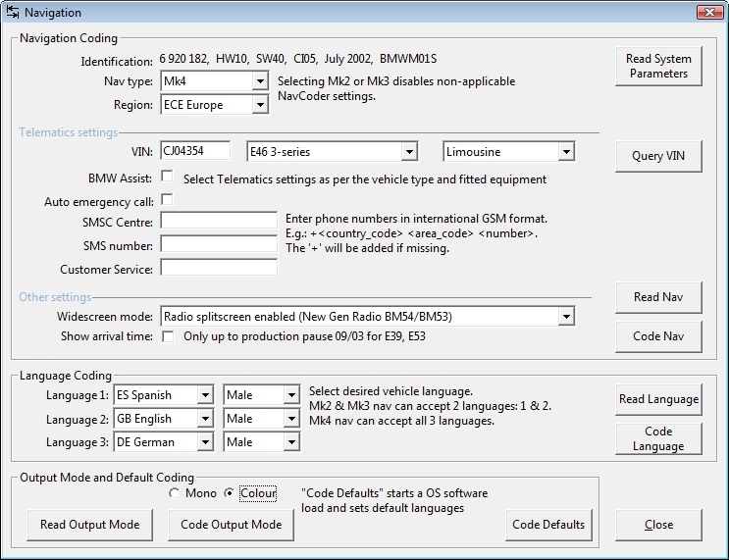Click the Navigation window title bar icon
Image resolution: width=729 pixels, height=560 pixels.
(x=13, y=13)
